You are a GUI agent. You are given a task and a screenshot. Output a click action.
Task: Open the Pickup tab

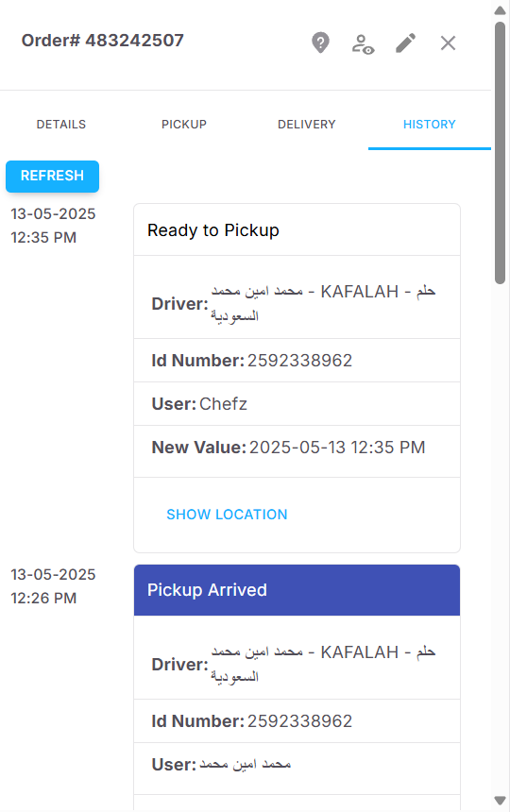point(184,125)
